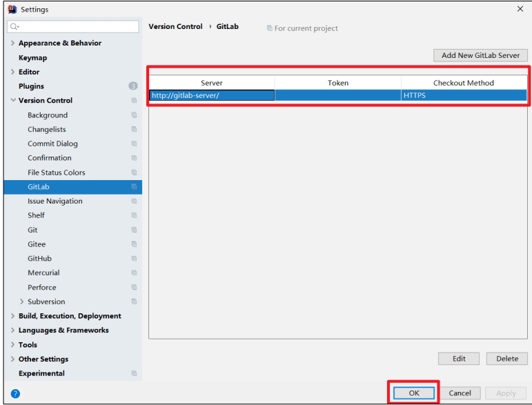Click the help question mark icon
This screenshot has width=532, height=405.
(x=15, y=393)
